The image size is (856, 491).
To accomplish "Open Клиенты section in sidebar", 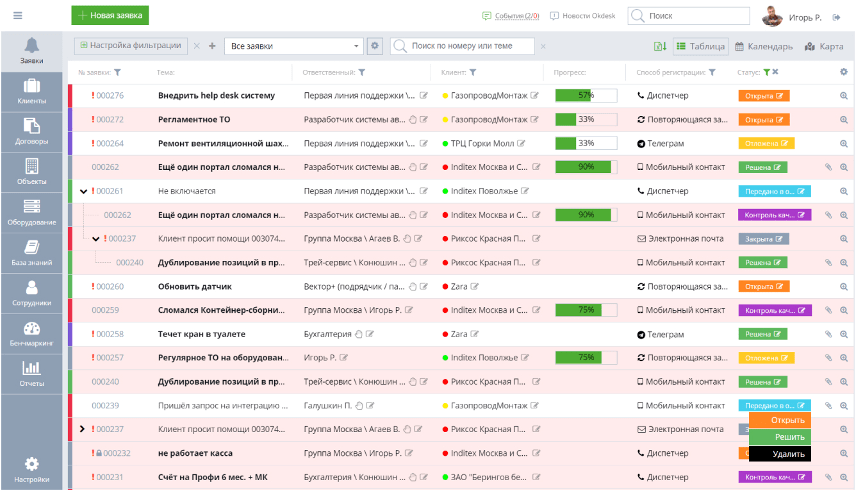I will point(31,91).
